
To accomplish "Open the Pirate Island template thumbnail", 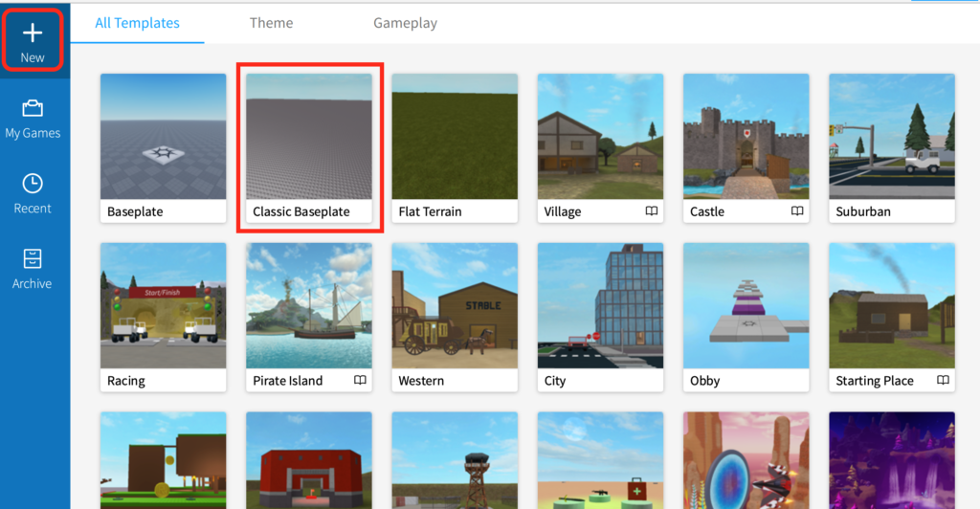I will pos(309,305).
